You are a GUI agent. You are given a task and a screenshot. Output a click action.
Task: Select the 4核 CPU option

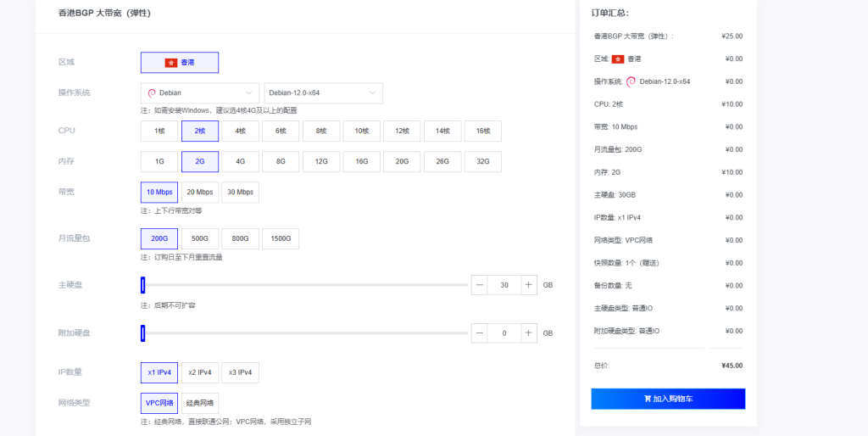(241, 131)
